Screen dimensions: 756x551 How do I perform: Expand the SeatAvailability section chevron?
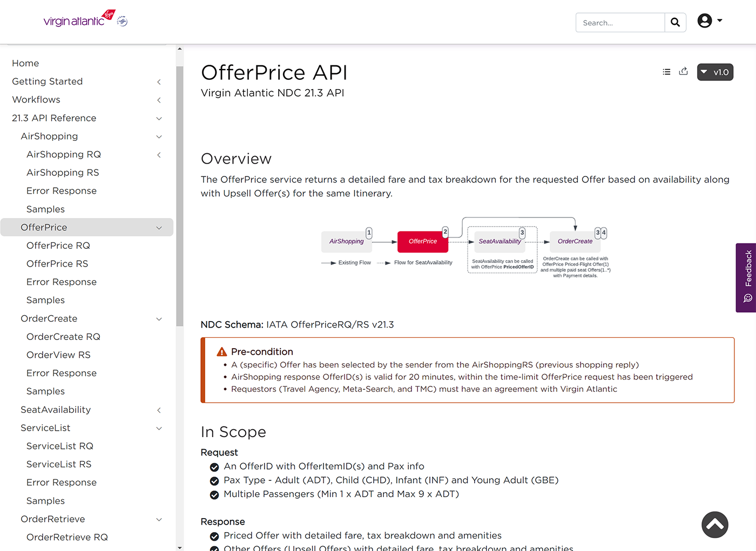pyautogui.click(x=159, y=410)
